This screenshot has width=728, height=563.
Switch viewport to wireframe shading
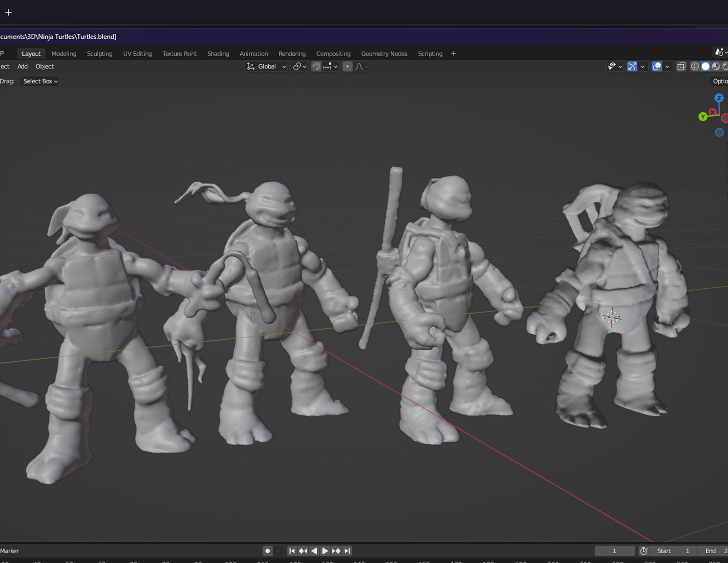pyautogui.click(x=695, y=67)
